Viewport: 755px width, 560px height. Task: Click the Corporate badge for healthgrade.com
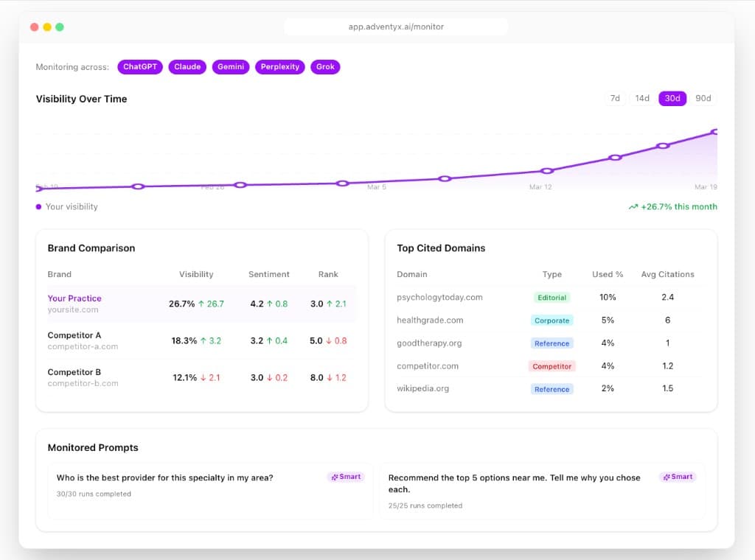pyautogui.click(x=552, y=320)
